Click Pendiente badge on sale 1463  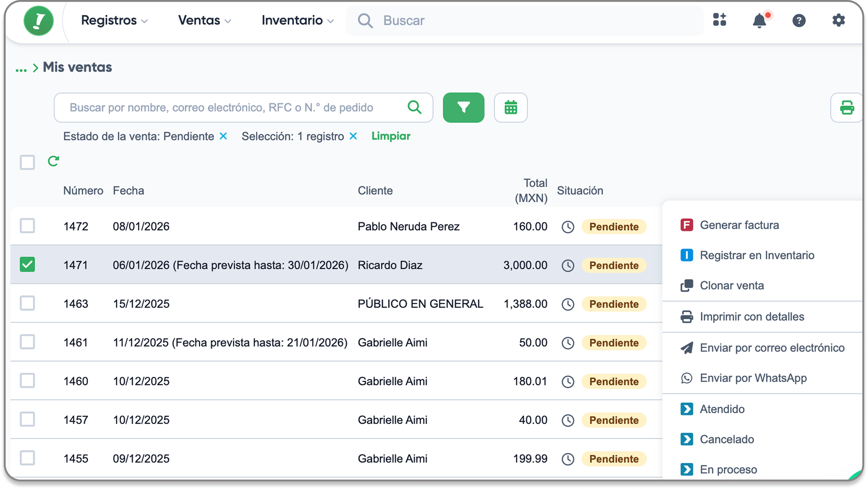(614, 304)
